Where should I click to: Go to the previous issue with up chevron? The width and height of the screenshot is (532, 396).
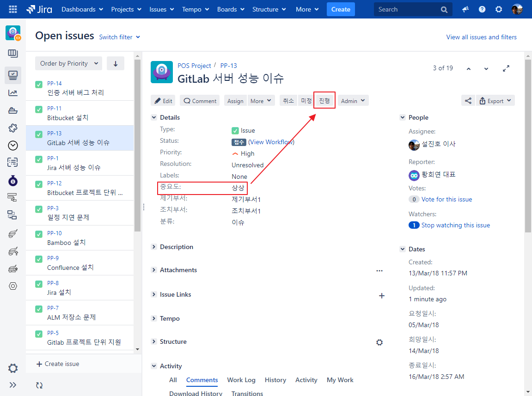tap(469, 68)
